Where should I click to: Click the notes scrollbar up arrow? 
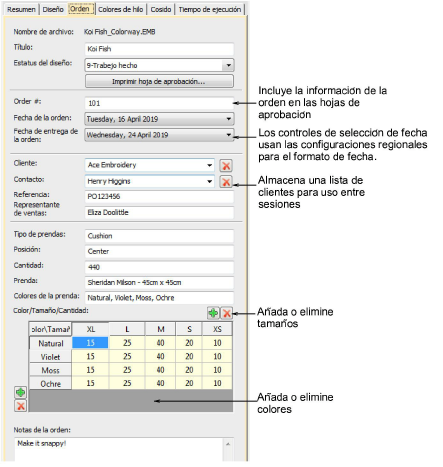click(228, 444)
